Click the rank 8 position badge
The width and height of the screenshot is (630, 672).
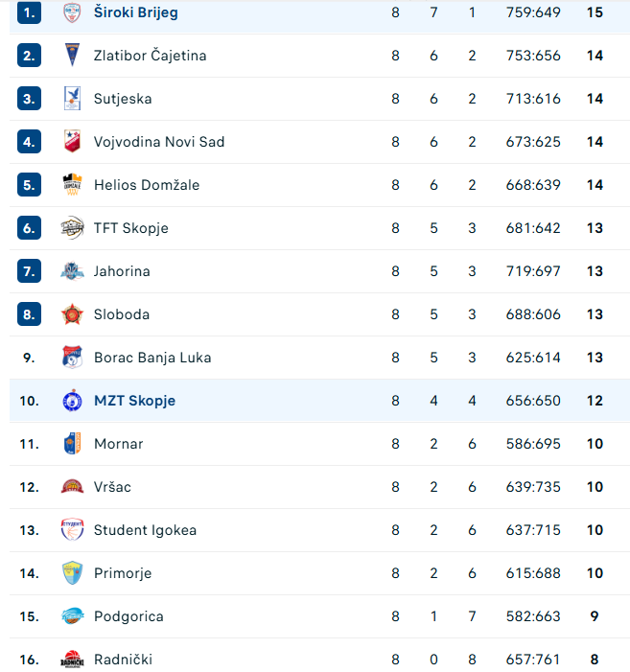[x=29, y=314]
